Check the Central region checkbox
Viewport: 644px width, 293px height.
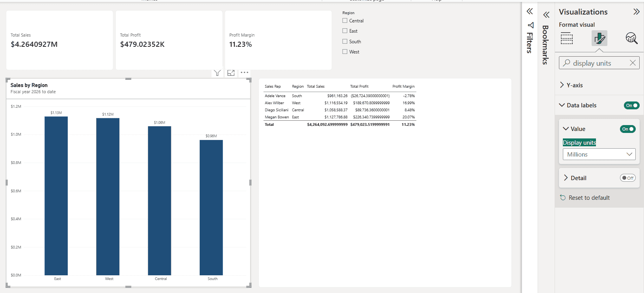[345, 20]
